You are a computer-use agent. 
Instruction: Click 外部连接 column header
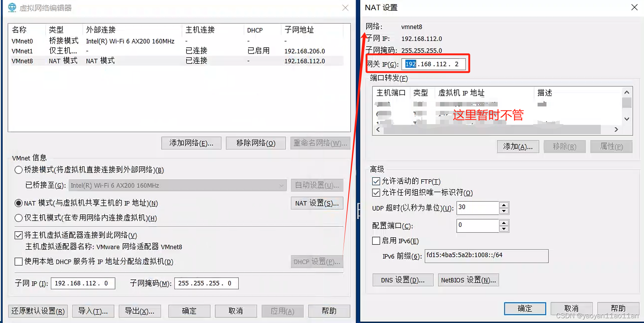132,30
